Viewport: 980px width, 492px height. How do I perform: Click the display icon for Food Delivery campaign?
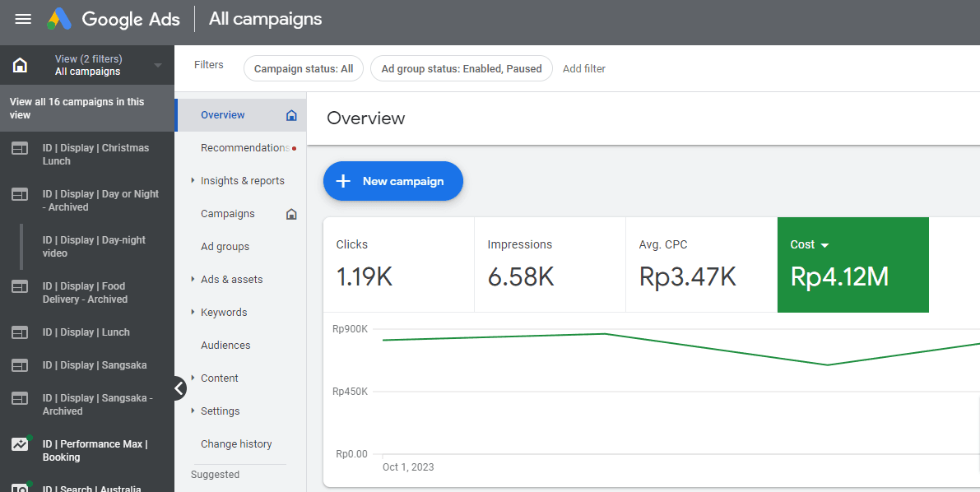[x=20, y=286]
